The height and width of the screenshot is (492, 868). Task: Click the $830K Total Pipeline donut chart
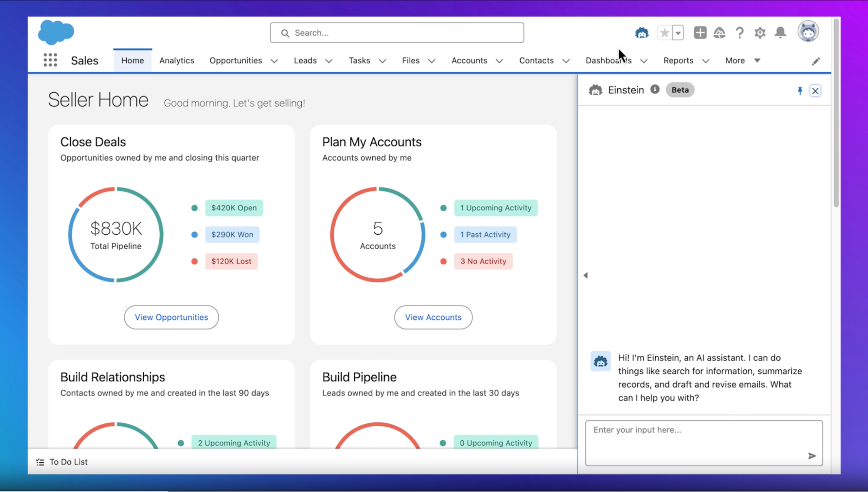click(116, 235)
